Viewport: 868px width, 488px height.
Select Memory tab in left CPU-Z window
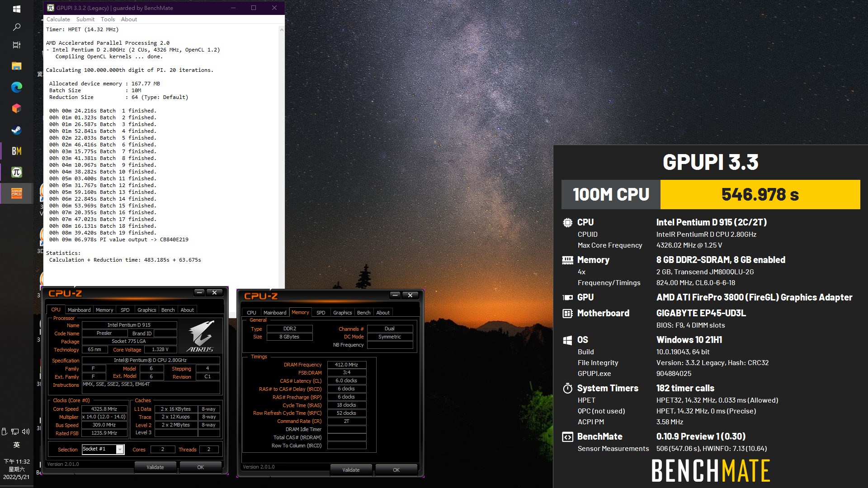(x=104, y=310)
